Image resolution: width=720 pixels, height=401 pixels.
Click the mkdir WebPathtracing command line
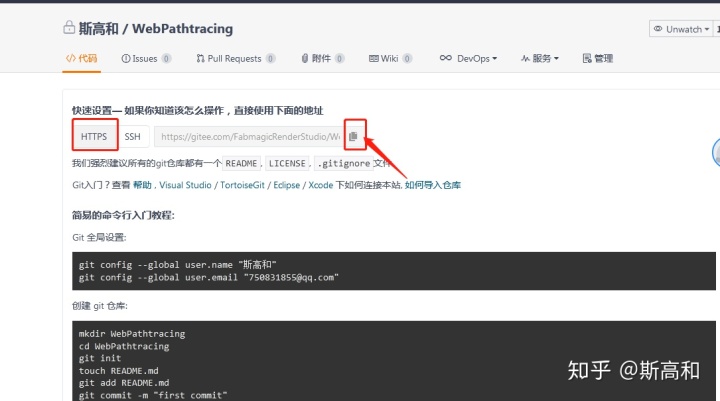[x=132, y=334]
